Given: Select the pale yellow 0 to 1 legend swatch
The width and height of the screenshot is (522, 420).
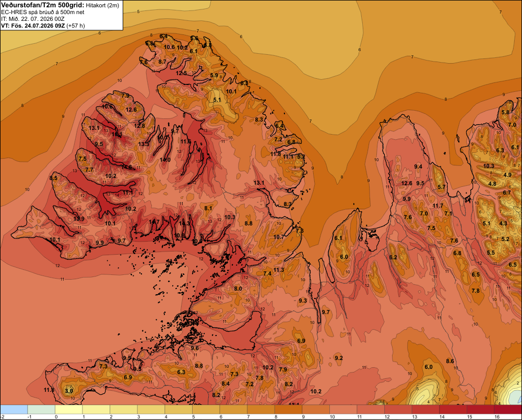Looking at the screenshot, I should point(68,410).
